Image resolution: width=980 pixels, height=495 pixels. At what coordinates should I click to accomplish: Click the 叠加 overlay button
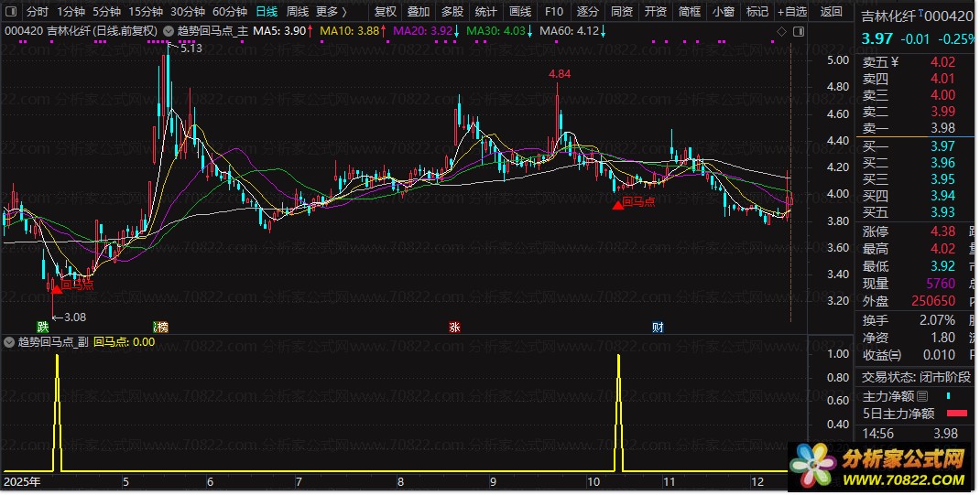pos(419,11)
